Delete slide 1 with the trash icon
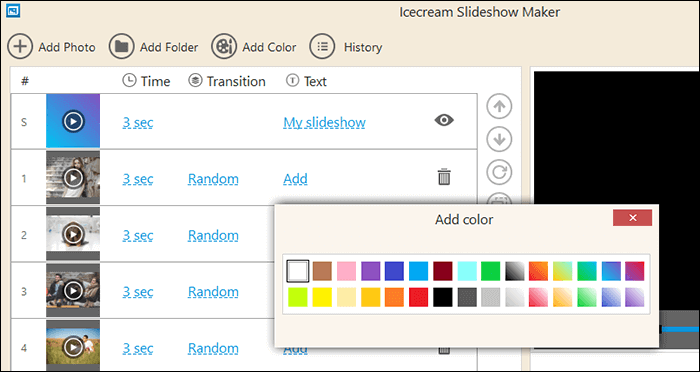Viewport: 700px width, 372px height. 444,177
